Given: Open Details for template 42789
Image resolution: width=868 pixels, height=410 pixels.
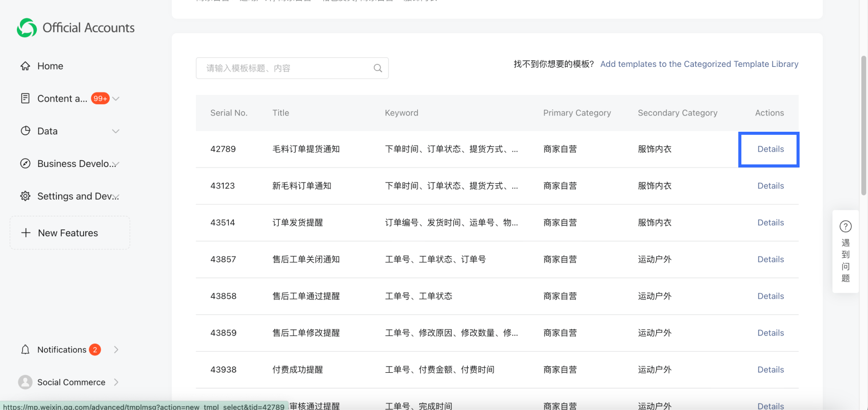Looking at the screenshot, I should [770, 149].
